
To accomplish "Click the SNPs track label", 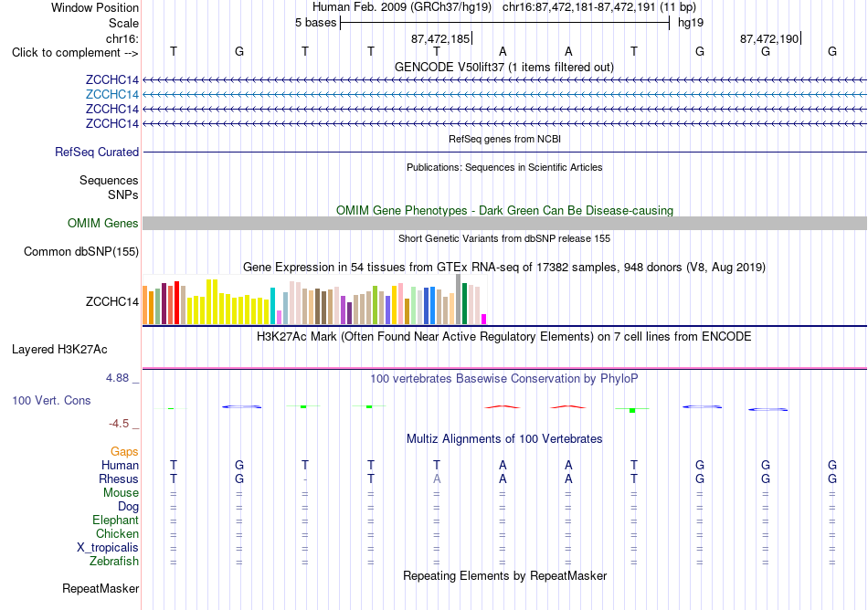I will point(123,195).
